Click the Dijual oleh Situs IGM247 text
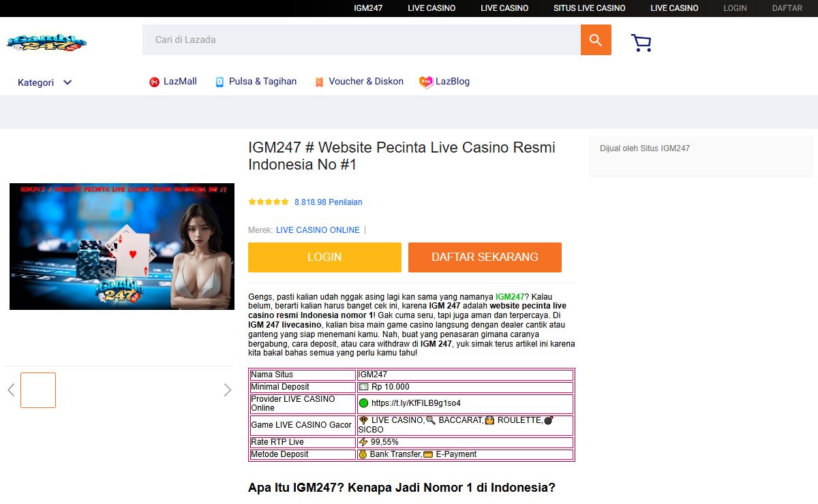The image size is (818, 504). coord(645,148)
